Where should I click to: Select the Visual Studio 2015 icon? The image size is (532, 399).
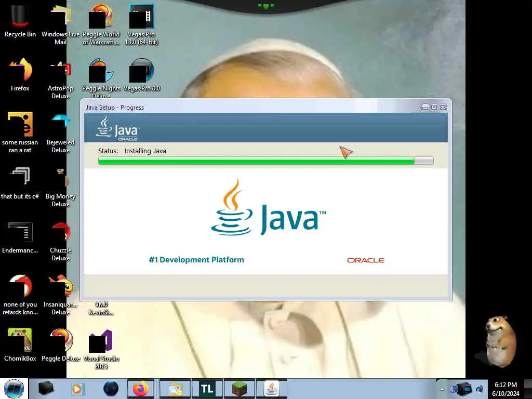click(x=101, y=349)
